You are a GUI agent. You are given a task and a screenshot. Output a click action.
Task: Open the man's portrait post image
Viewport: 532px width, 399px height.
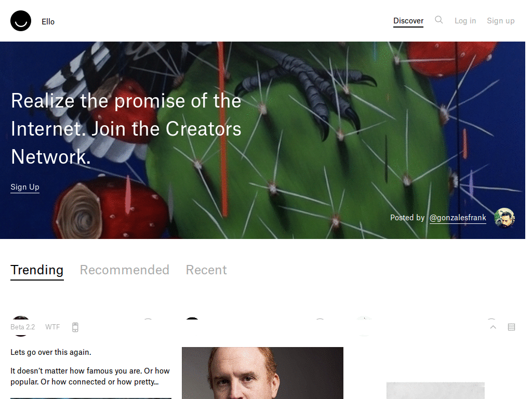(x=262, y=373)
